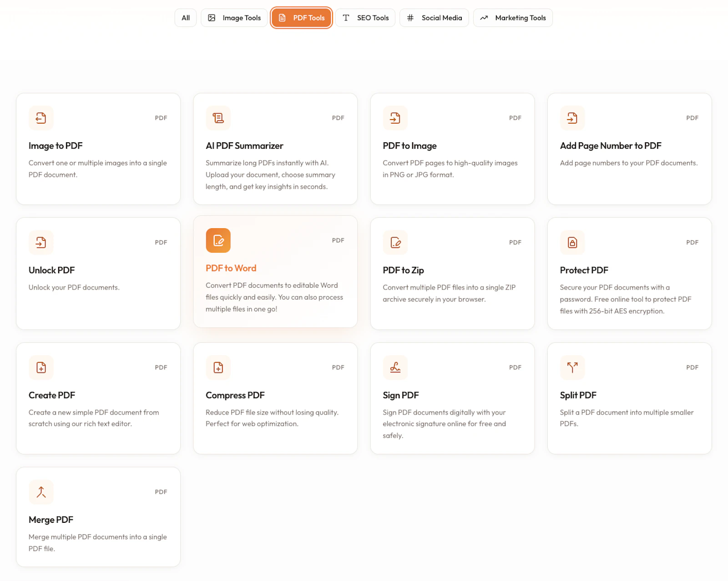Click the PDF to Zip card icon
The height and width of the screenshot is (581, 728).
[x=395, y=242]
